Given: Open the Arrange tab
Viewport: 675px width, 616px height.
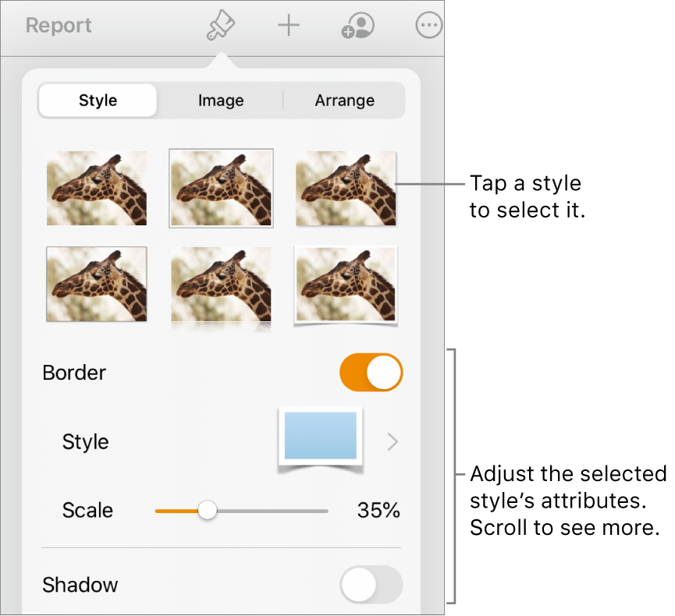Looking at the screenshot, I should coord(344,101).
